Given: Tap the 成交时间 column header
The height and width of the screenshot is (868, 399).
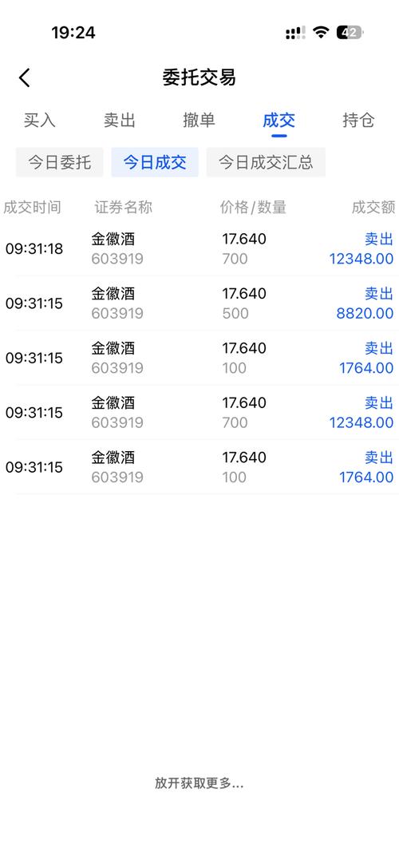Looking at the screenshot, I should [32, 208].
